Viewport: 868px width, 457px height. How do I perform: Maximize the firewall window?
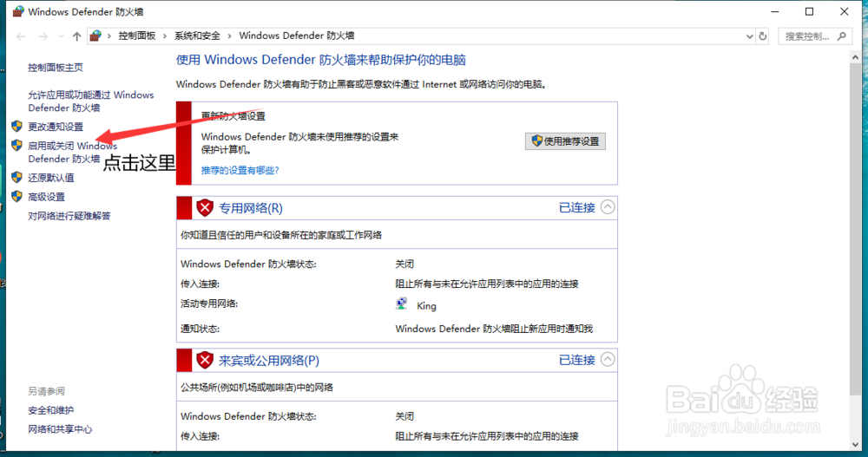pos(809,11)
